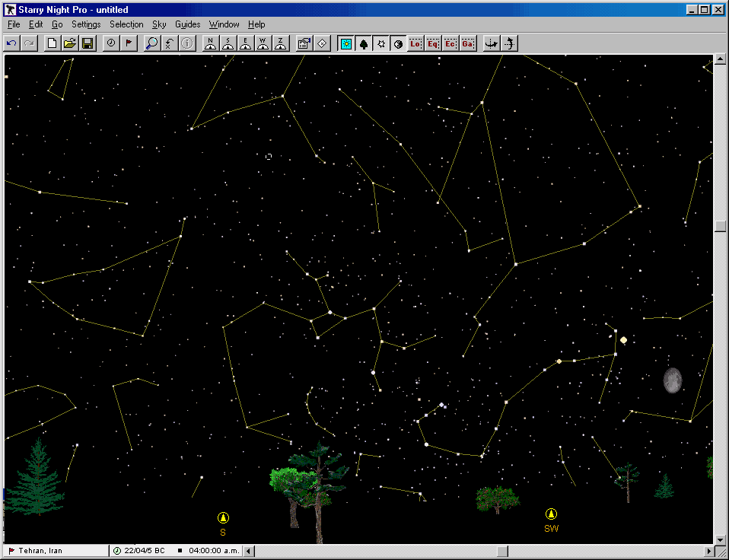Toggle the Eq equatorial guides button
The height and width of the screenshot is (560, 729).
click(x=433, y=43)
